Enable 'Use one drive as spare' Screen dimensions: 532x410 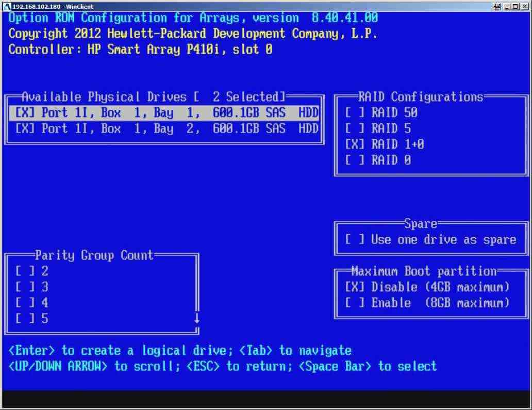(430, 240)
